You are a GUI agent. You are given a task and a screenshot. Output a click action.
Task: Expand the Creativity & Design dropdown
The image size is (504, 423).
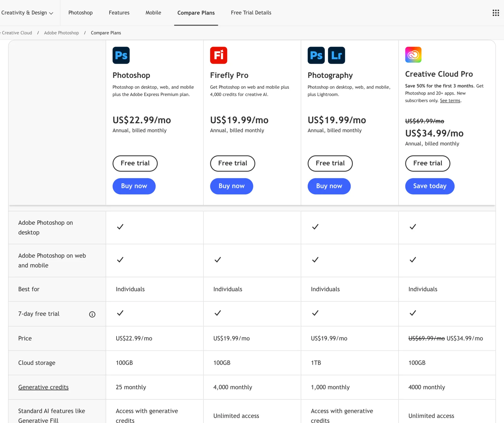(27, 13)
